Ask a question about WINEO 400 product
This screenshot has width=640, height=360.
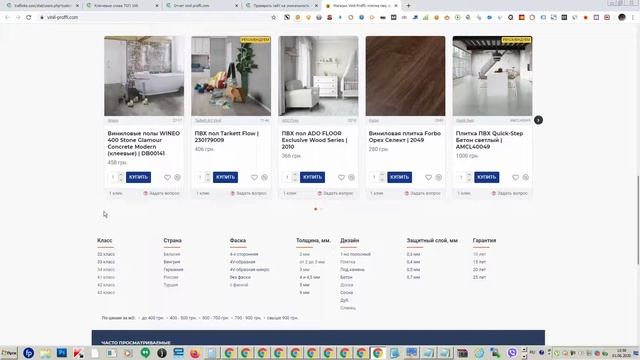162,193
